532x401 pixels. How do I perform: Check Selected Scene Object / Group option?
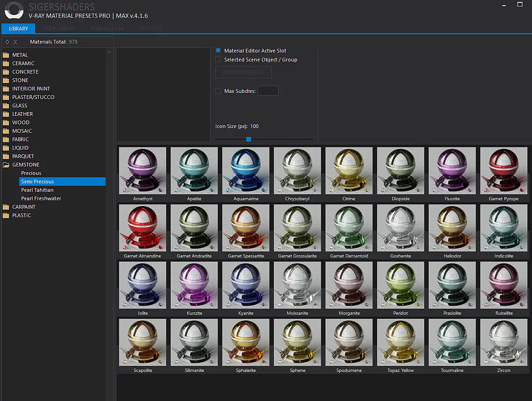218,60
